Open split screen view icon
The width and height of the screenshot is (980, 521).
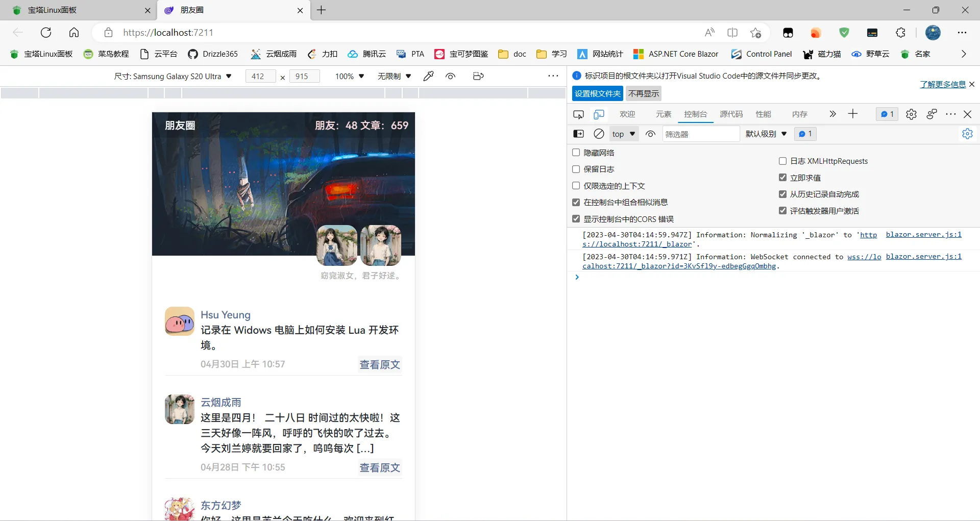click(x=732, y=33)
